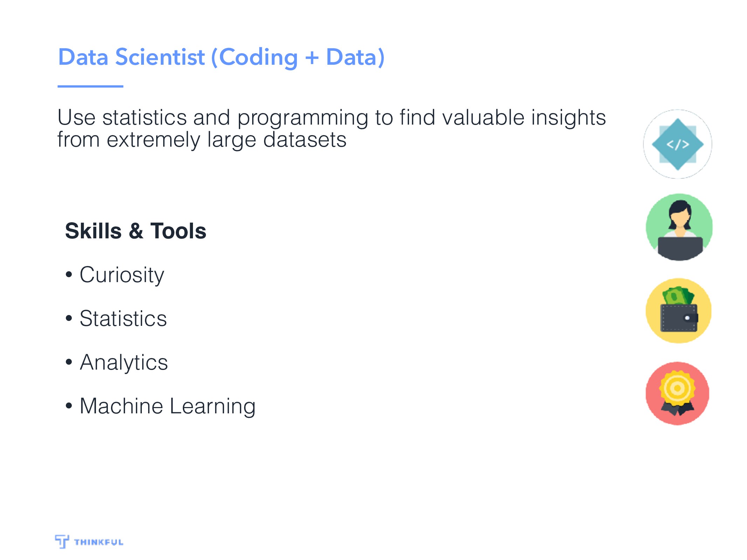Screen dimensions: 747x560
Task: Click the Machine Learning bullet item
Action: click(160, 407)
